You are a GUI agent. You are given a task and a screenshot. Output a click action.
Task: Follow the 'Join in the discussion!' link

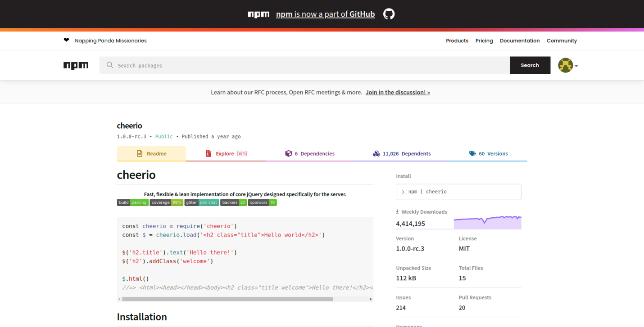[398, 92]
